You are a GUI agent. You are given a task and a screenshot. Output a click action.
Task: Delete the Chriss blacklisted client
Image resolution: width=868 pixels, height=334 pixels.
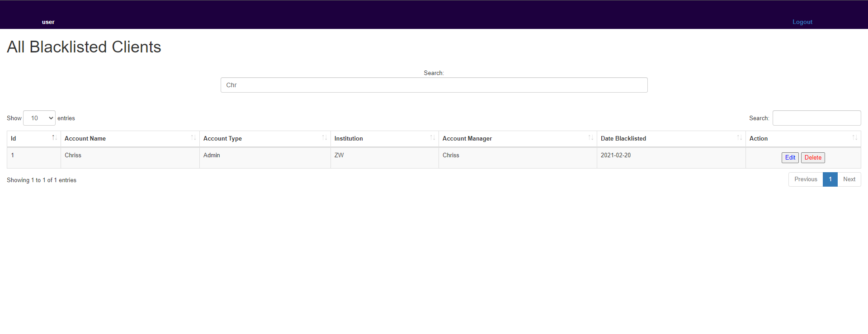813,158
